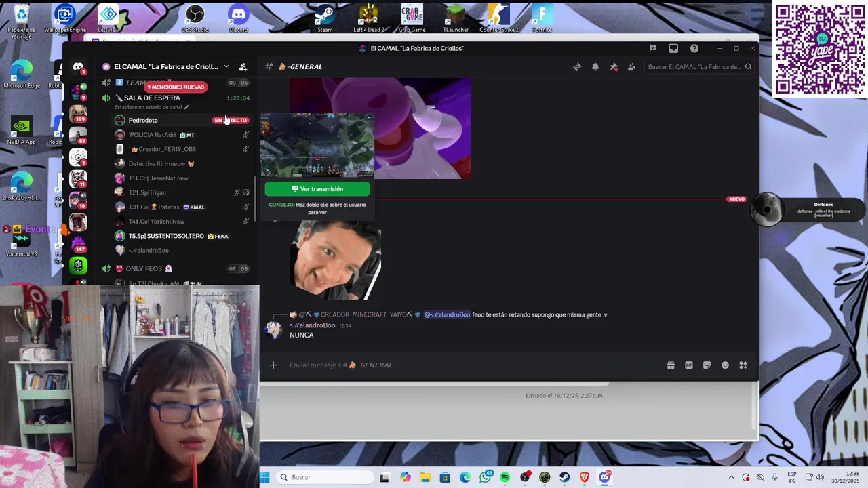The height and width of the screenshot is (488, 868).
Task: Click the pencil to set channel status
Action: (x=186, y=107)
